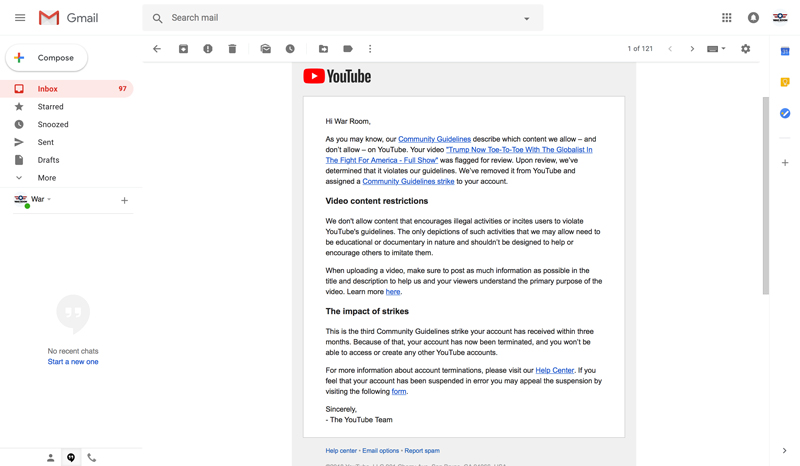Open the contacts person icon
This screenshot has height=466, width=800.
coord(51,458)
